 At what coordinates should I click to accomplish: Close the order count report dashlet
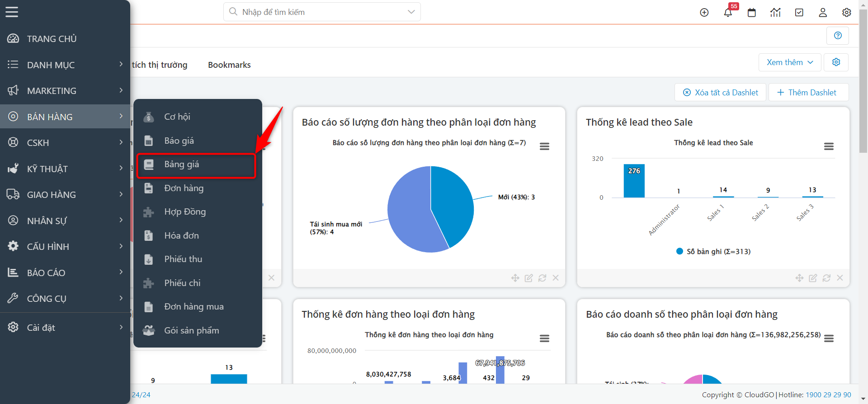[556, 278]
